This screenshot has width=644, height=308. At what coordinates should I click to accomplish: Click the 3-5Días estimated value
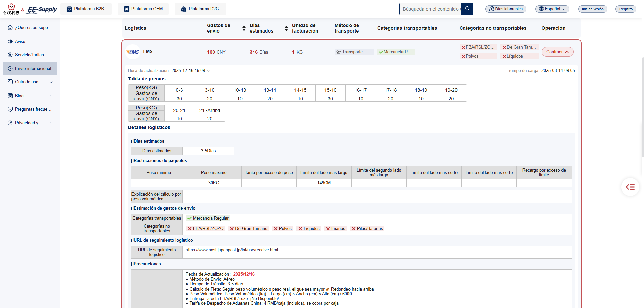208,151
